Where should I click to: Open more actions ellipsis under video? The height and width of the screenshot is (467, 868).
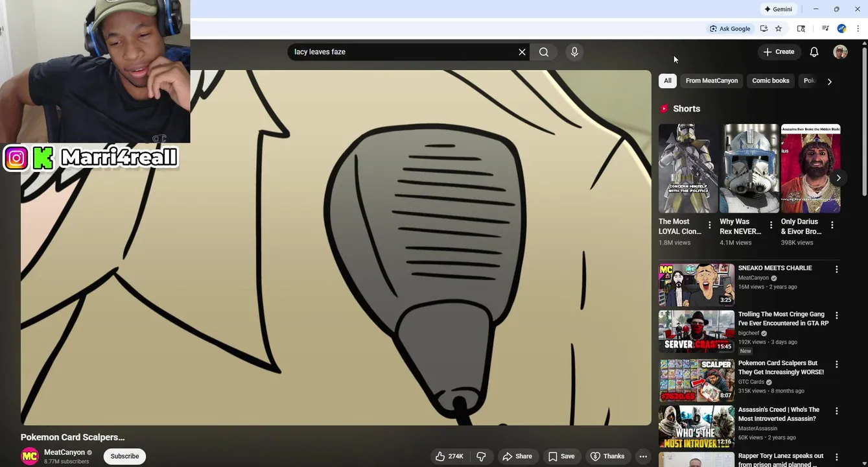tap(642, 457)
